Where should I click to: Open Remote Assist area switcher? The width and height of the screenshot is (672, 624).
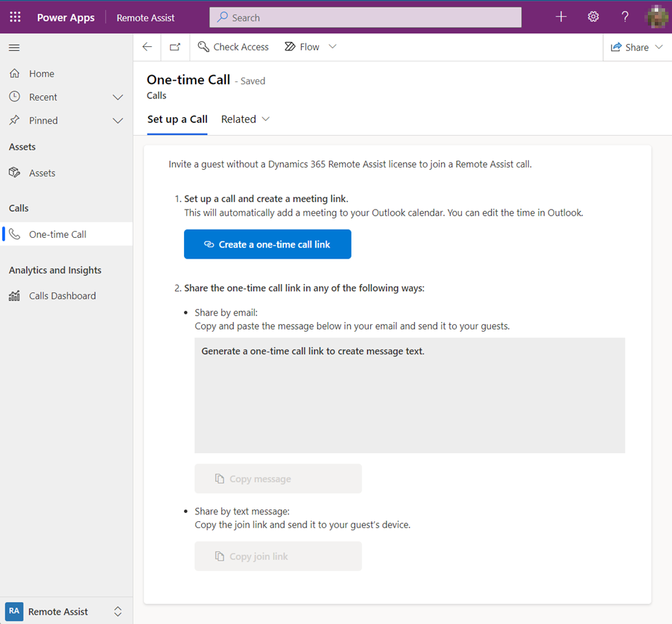point(66,611)
